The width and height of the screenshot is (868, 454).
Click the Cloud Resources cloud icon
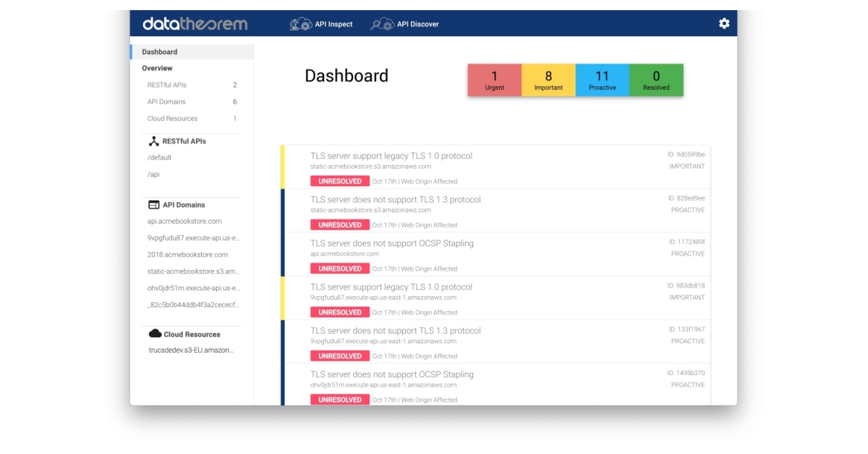pos(155,334)
